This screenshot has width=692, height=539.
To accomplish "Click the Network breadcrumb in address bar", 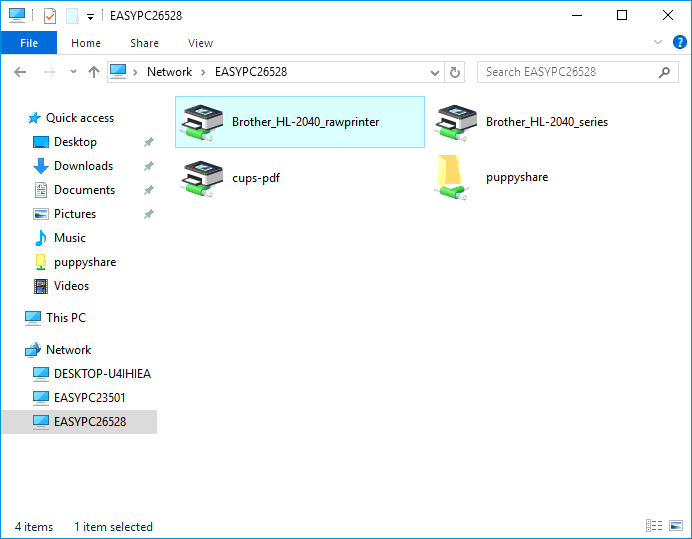I will 169,72.
